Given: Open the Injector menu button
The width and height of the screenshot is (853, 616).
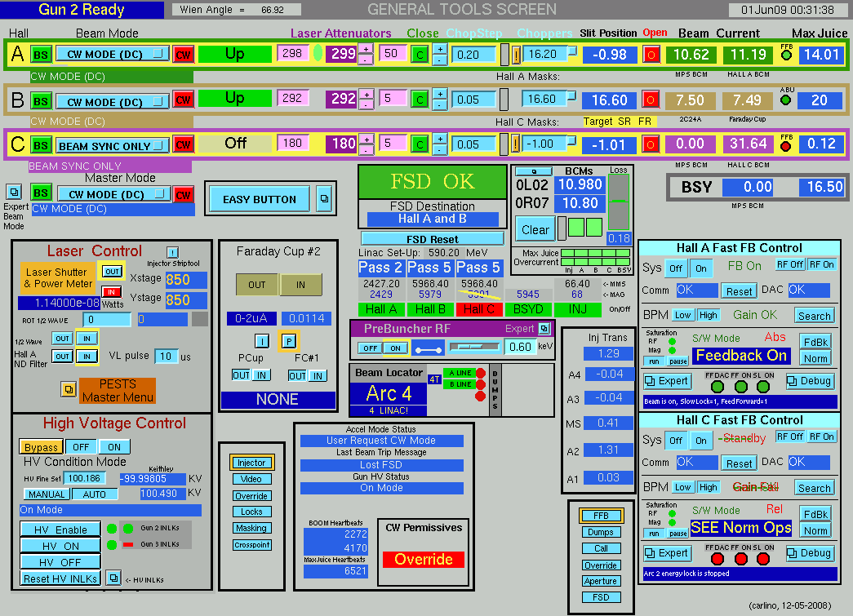Looking at the screenshot, I should click(x=251, y=463).
